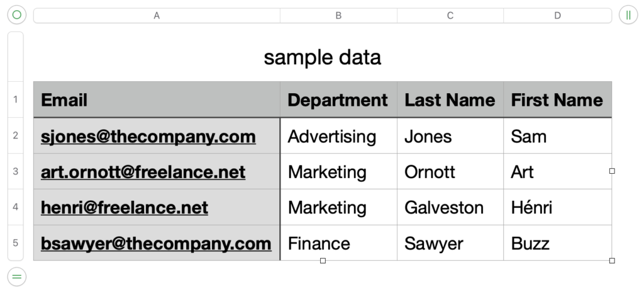Select row 5 header
644x294 pixels.
tap(16, 242)
